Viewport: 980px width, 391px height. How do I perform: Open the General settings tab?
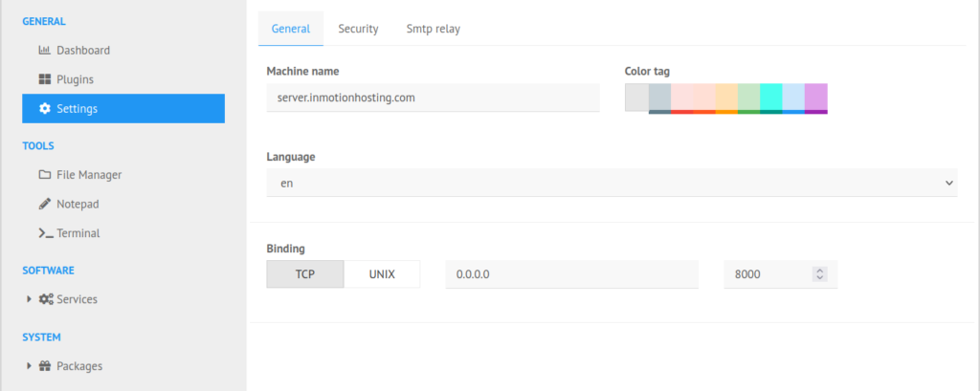[291, 29]
